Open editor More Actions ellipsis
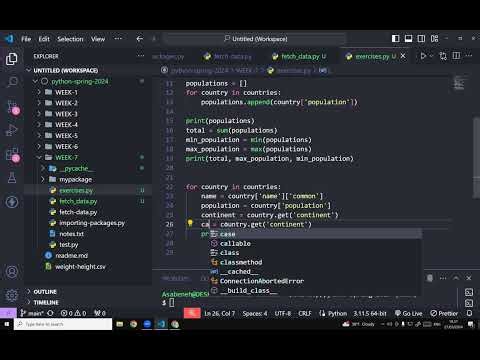 [469, 56]
